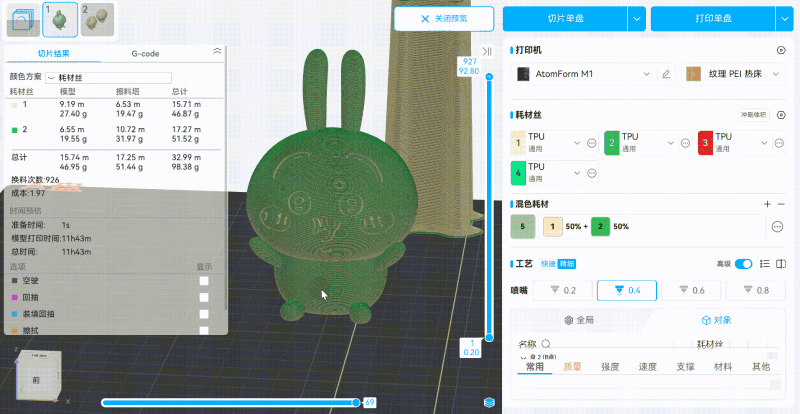The width and height of the screenshot is (800, 414).
Task: Select the 0.2 nozzle size
Action: pos(563,290)
